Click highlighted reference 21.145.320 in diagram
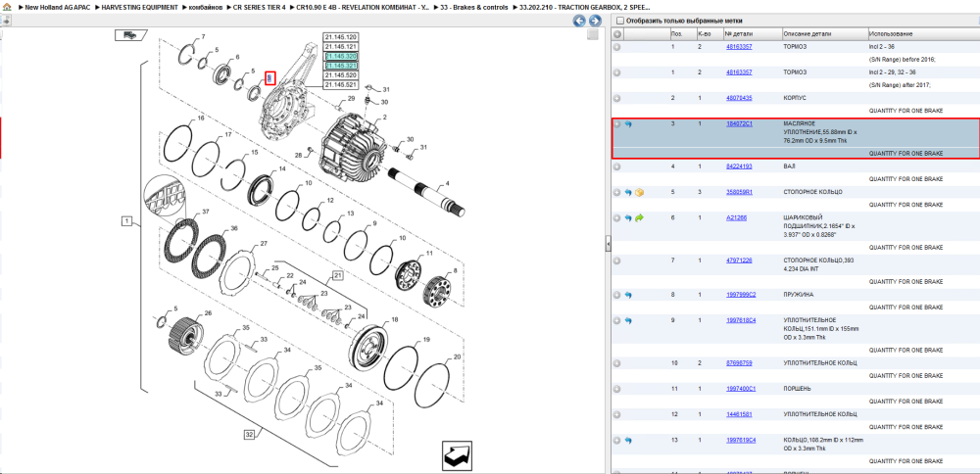 341,56
